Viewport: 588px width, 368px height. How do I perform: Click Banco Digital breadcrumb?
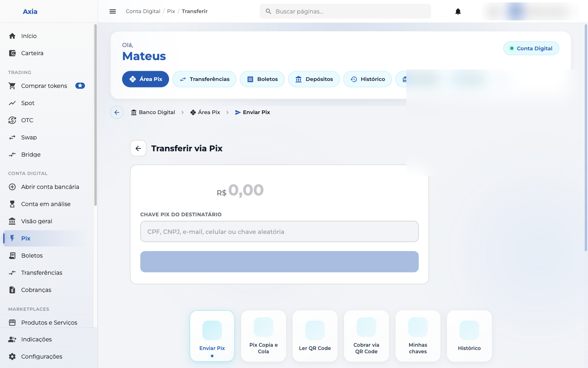pos(153,112)
